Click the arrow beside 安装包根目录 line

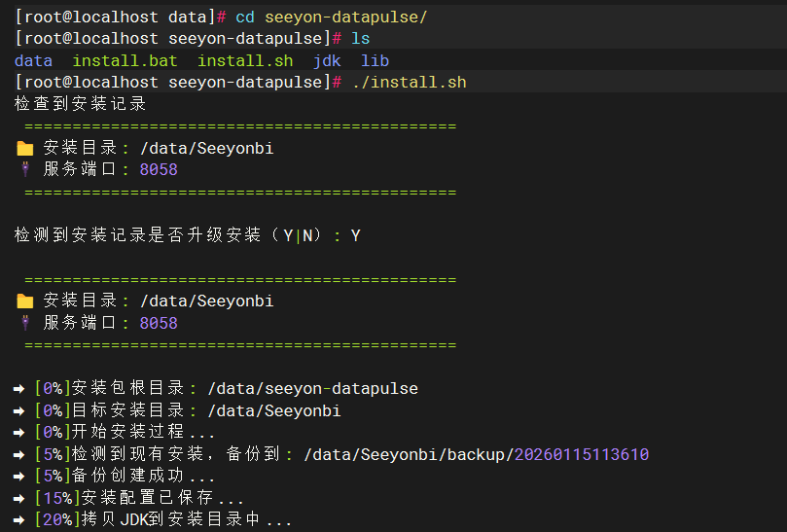(20, 389)
